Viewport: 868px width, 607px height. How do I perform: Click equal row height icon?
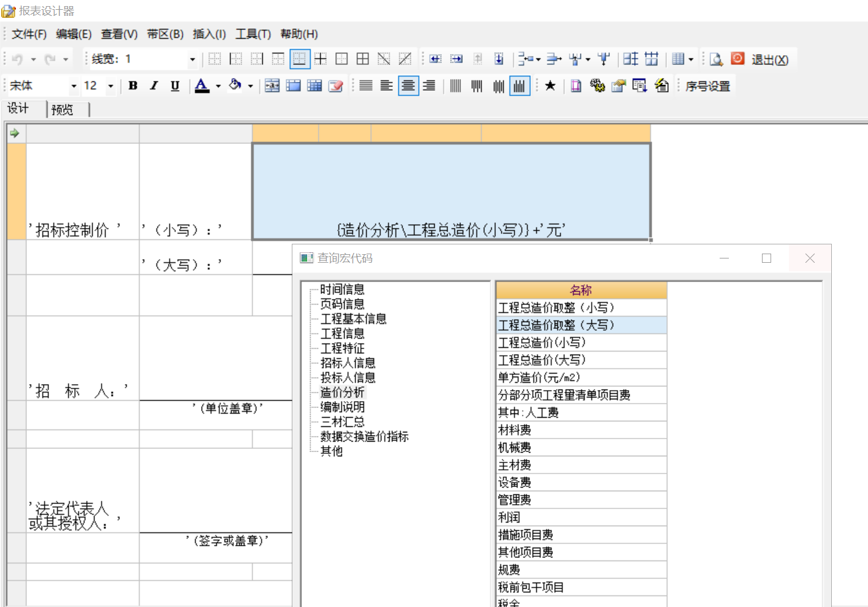(631, 59)
